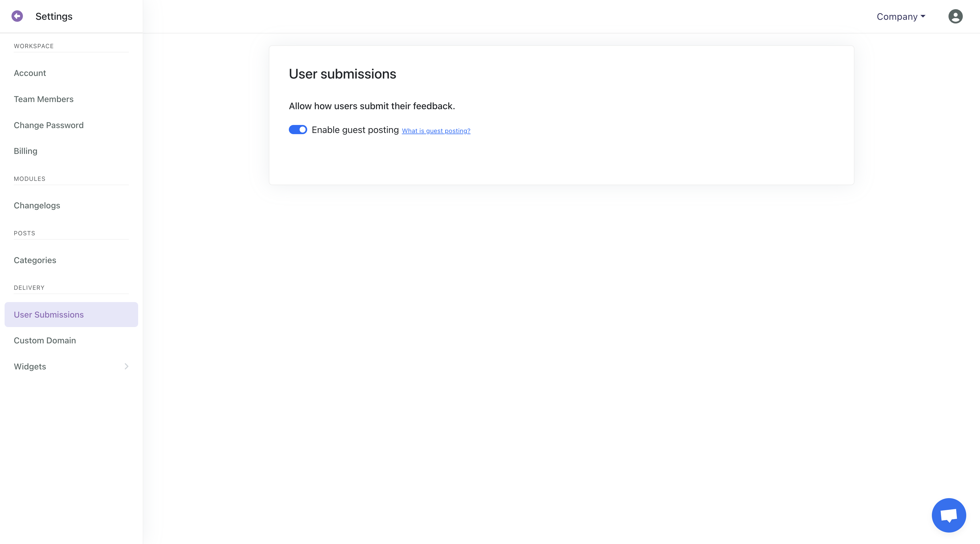This screenshot has width=980, height=544.
Task: Select Change Password in sidebar
Action: pos(48,125)
